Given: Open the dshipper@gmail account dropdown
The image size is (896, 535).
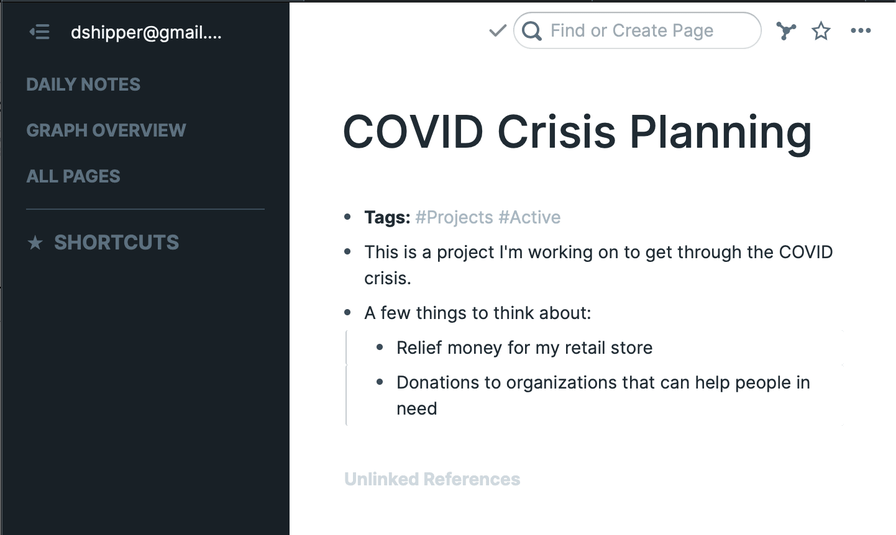Looking at the screenshot, I should tap(146, 32).
